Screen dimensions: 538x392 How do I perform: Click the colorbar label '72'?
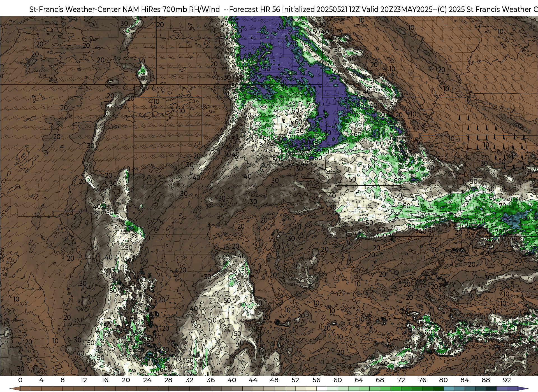click(x=401, y=380)
